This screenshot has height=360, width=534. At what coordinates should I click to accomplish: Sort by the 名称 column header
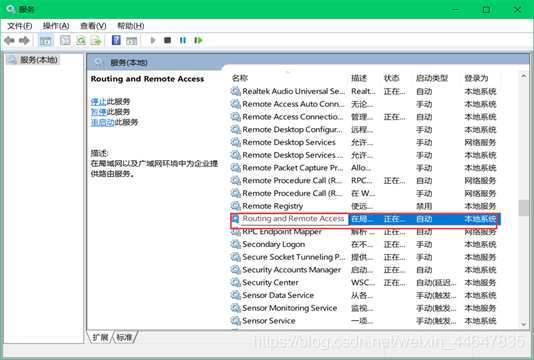pos(288,78)
